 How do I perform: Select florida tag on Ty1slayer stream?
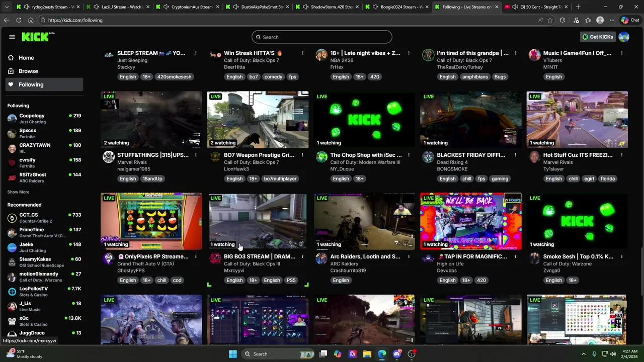pyautogui.click(x=608, y=179)
